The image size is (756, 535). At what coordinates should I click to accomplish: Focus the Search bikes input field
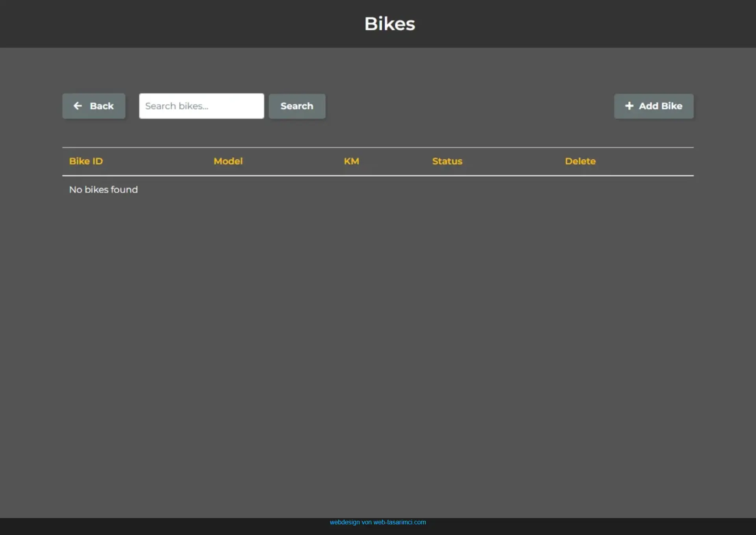[x=201, y=106]
